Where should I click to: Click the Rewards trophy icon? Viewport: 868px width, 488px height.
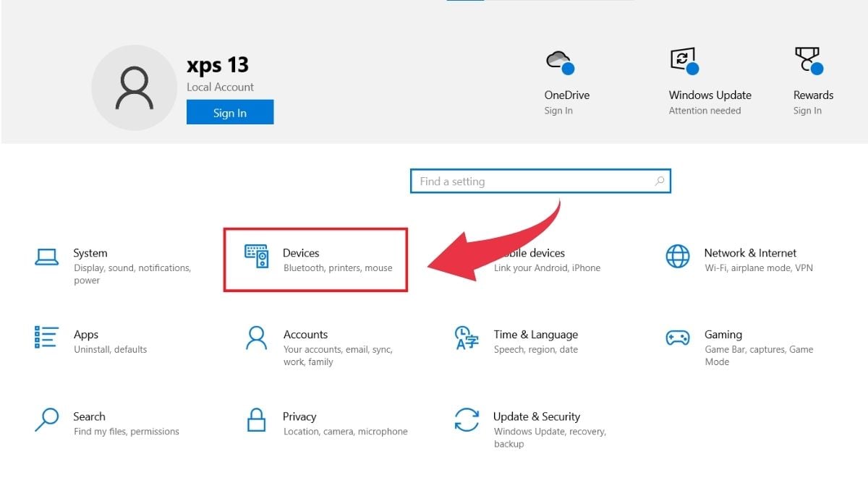point(809,61)
